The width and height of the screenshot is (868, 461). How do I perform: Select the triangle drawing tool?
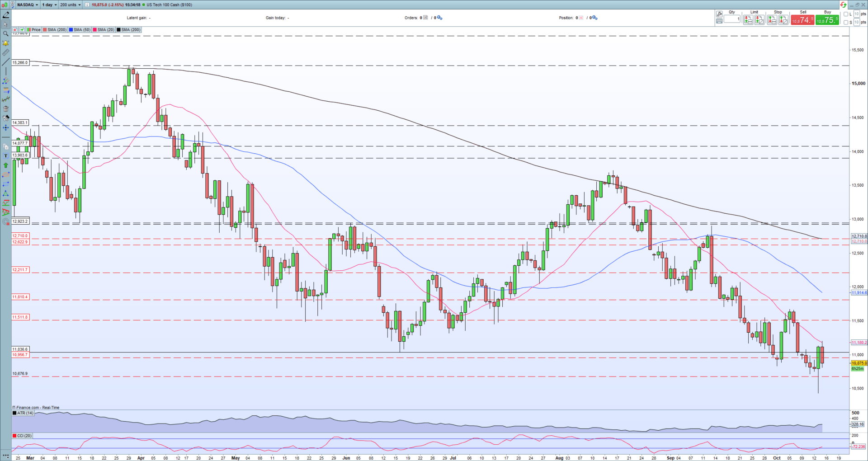tap(6, 193)
